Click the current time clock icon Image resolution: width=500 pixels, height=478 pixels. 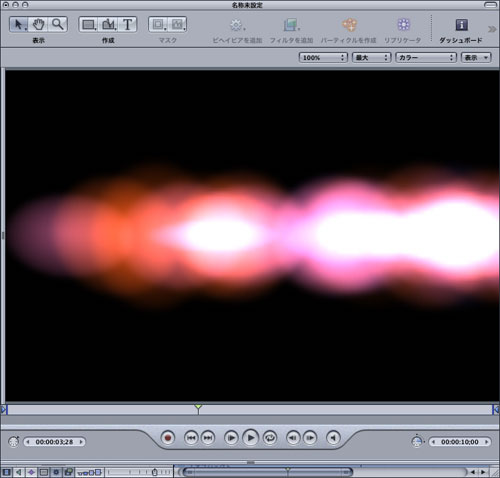tap(14, 442)
